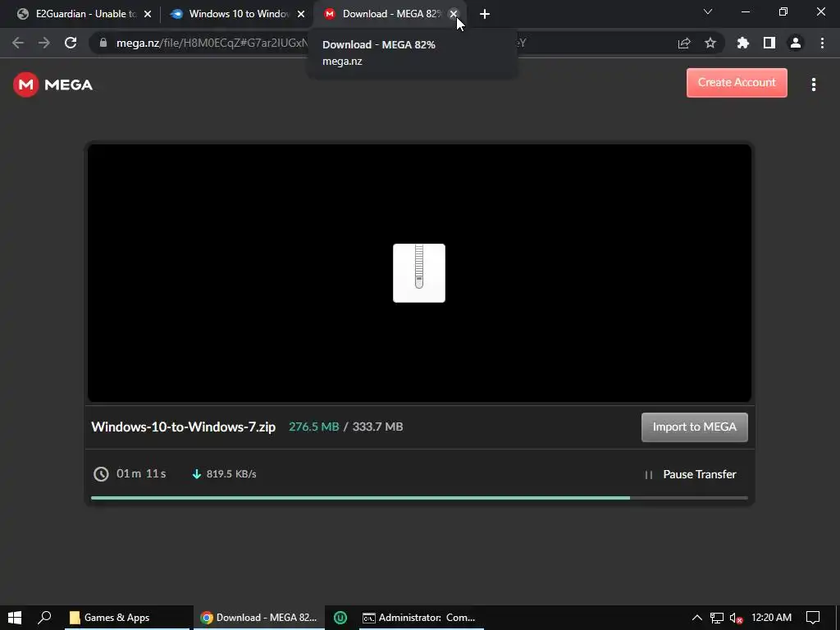Image resolution: width=840 pixels, height=630 pixels.
Task: Open MEGA page three-dot menu
Action: pyautogui.click(x=813, y=84)
